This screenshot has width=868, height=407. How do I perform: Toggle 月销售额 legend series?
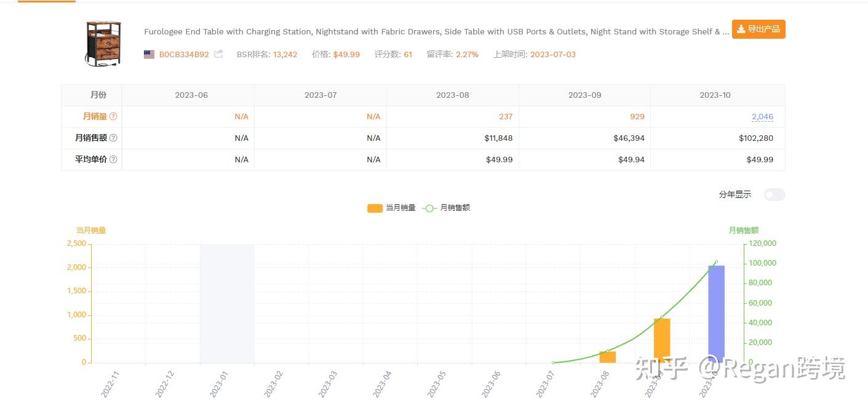(x=447, y=208)
